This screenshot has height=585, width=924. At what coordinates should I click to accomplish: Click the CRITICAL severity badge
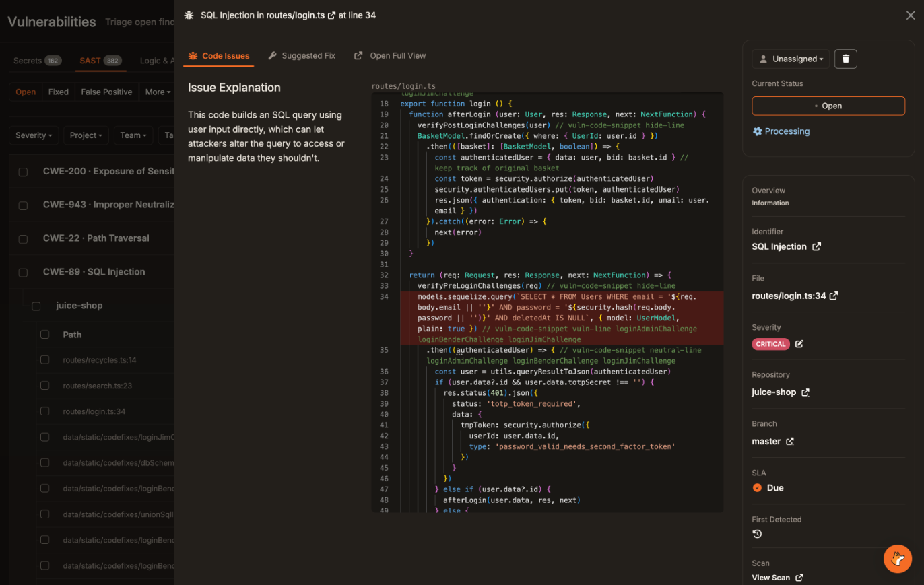point(771,344)
